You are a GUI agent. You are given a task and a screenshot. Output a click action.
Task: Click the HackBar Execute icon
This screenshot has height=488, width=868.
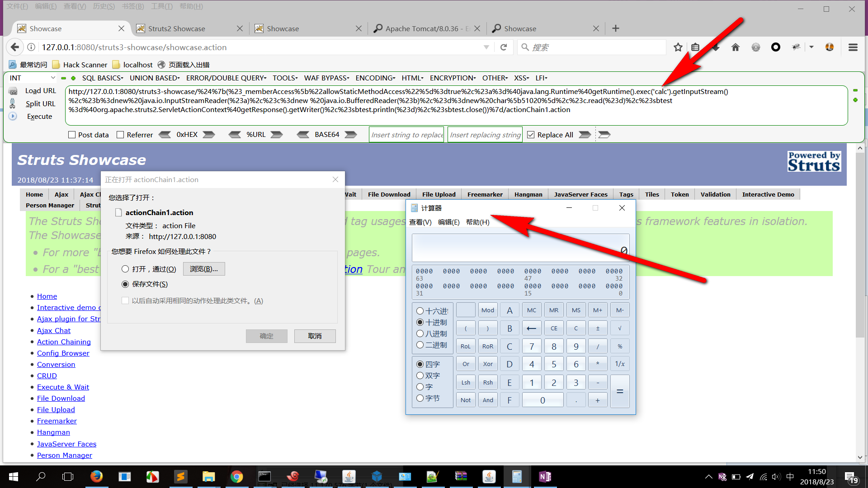tap(13, 116)
